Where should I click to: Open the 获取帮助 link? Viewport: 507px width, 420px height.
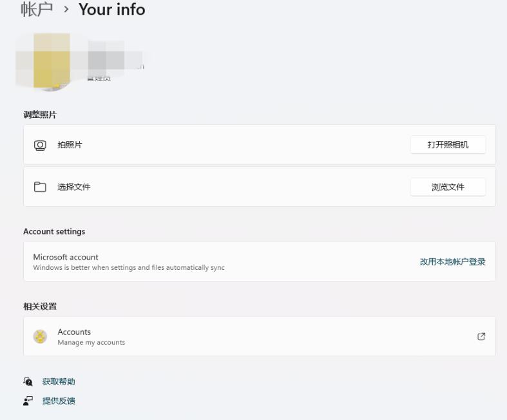[59, 382]
